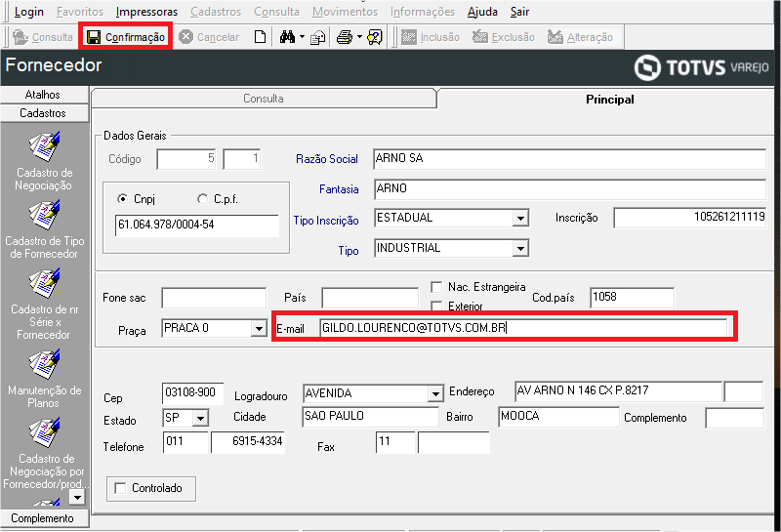Toggle the Exterior checkbox

436,306
